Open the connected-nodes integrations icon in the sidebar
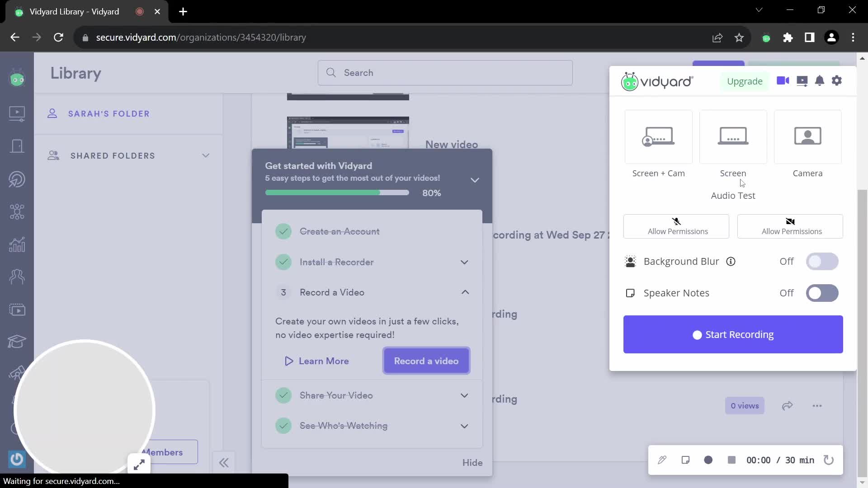868x488 pixels. point(17,211)
